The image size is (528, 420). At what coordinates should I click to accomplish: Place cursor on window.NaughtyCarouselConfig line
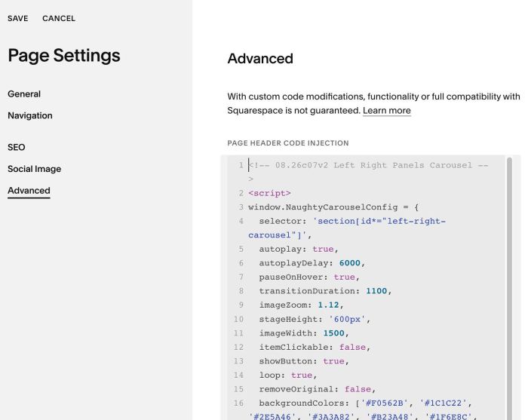click(x=333, y=207)
